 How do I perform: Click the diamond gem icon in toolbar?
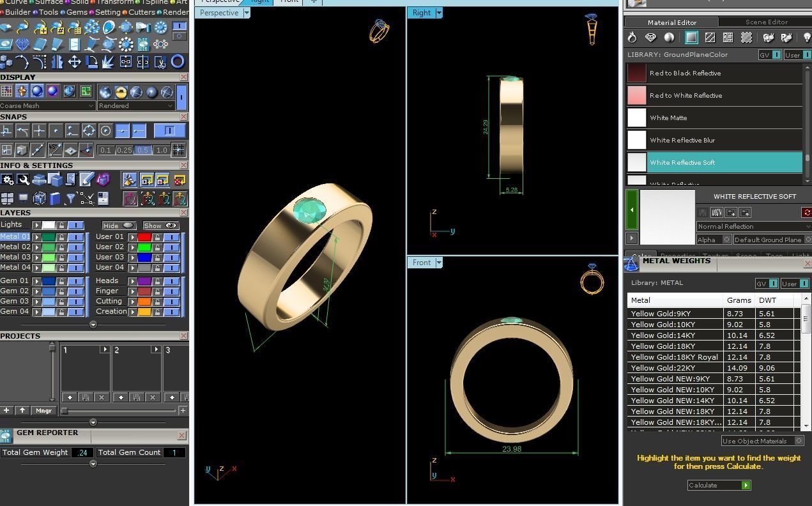pyautogui.click(x=22, y=44)
